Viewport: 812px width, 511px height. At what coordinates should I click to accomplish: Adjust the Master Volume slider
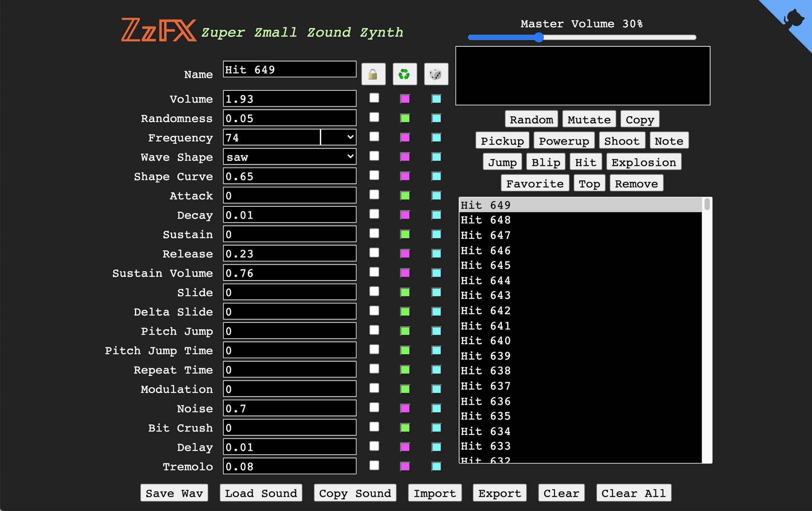538,37
